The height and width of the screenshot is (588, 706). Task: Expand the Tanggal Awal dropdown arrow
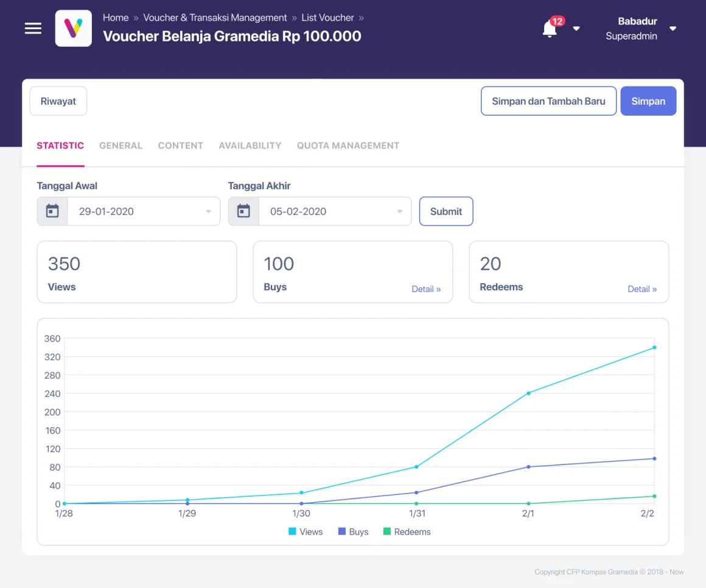[209, 212]
